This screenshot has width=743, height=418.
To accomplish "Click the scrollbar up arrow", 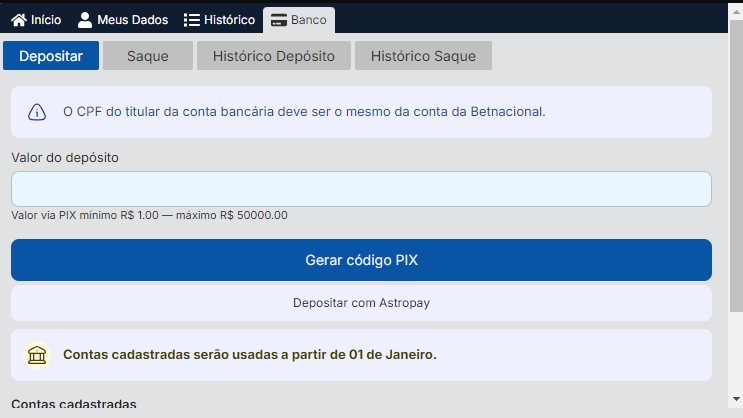I will pos(736,12).
